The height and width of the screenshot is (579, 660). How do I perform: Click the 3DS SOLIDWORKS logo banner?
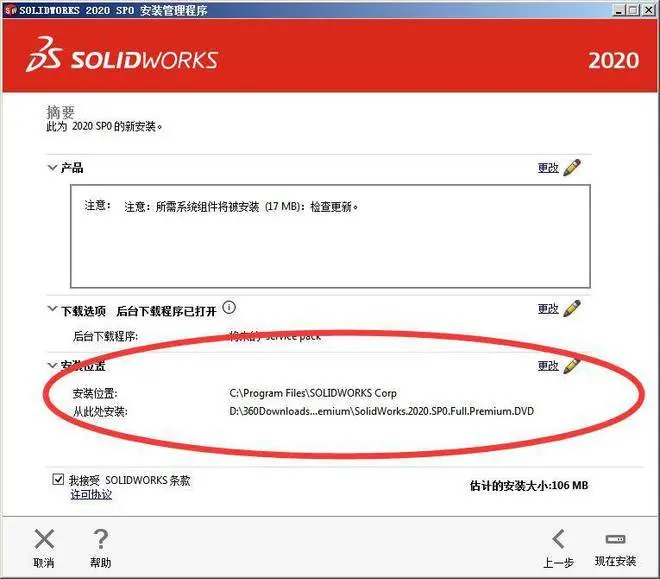pyautogui.click(x=122, y=56)
